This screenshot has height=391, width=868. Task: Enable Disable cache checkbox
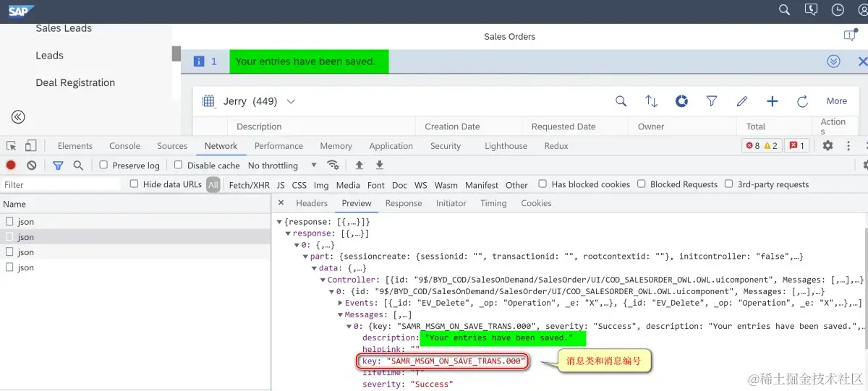click(179, 165)
